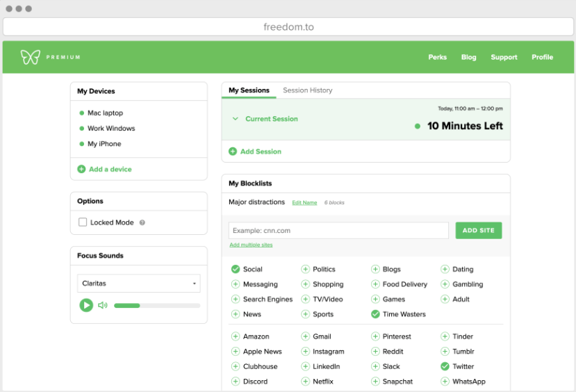Screen dimensions: 576x392
Task: Play the Claritas focus sound
Action: (x=86, y=305)
